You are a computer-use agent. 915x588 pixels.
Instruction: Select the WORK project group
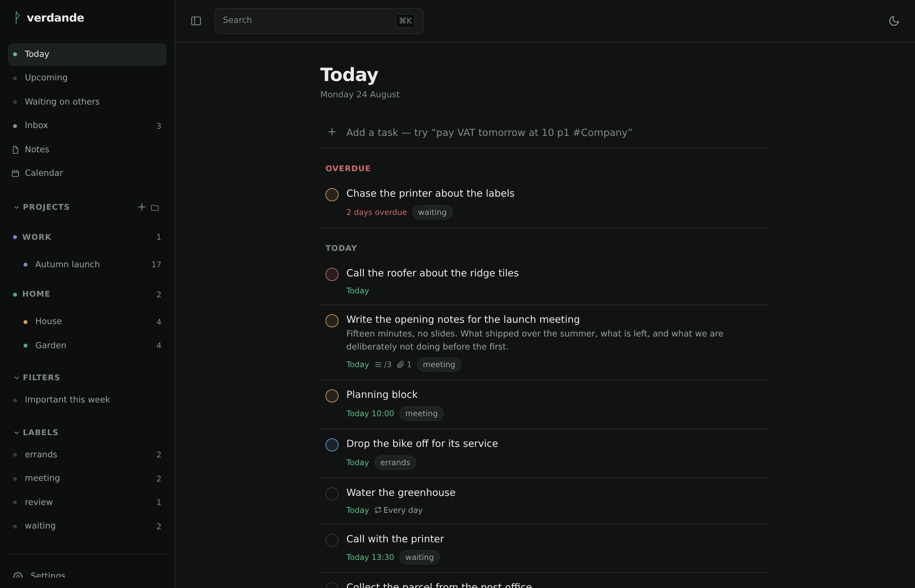coord(87,237)
